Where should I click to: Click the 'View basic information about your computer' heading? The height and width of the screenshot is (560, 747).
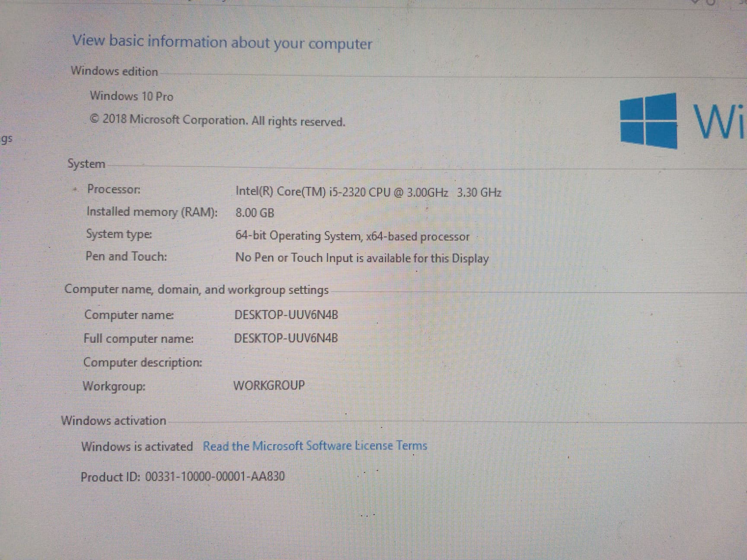(x=222, y=42)
